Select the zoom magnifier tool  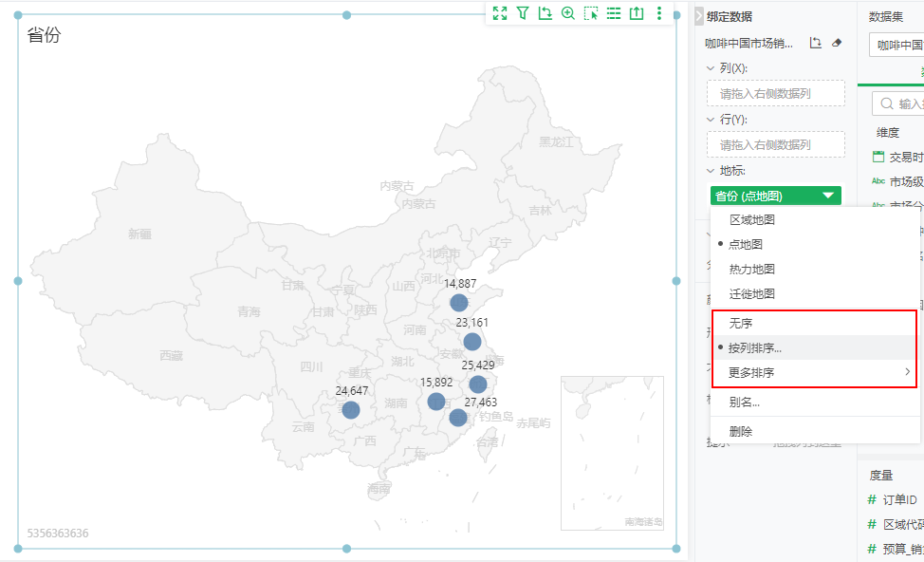pos(568,13)
